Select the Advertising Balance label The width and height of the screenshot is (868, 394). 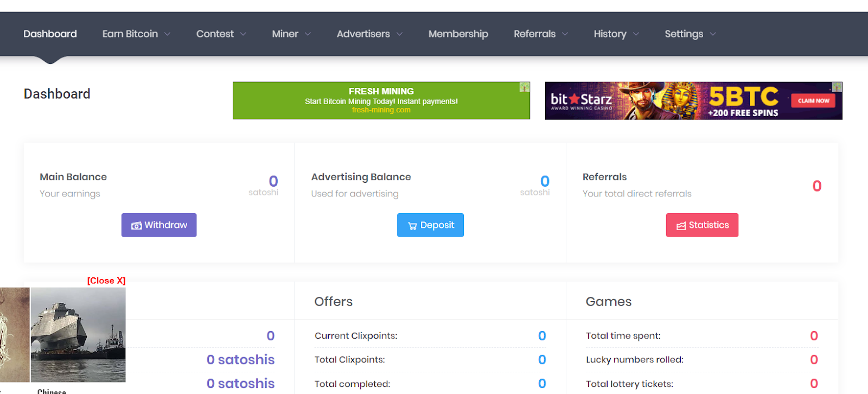(x=361, y=177)
